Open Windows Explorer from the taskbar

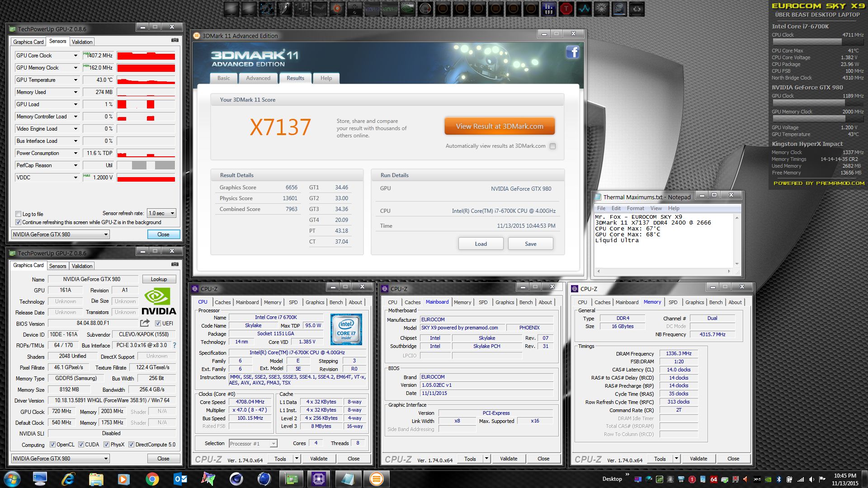(96, 479)
